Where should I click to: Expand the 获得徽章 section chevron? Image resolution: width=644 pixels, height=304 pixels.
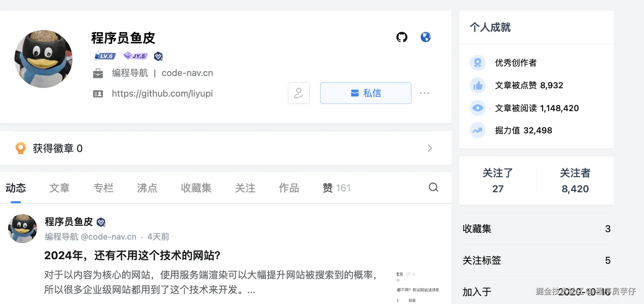pos(430,148)
